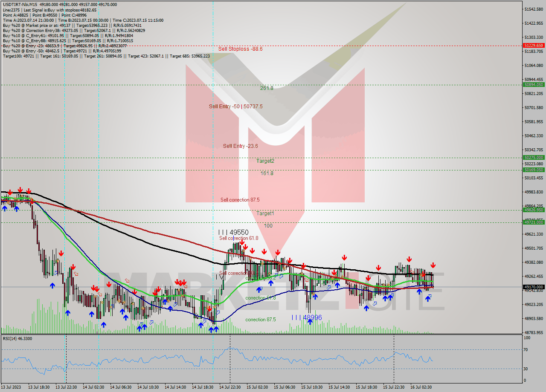Select the 'Sell Entry -50 | 50737.5' label
This screenshot has width=546, height=392.
[235, 107]
